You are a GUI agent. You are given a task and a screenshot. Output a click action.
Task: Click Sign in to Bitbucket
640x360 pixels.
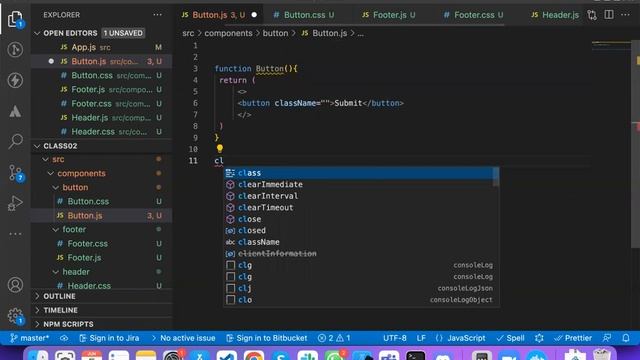coord(267,338)
